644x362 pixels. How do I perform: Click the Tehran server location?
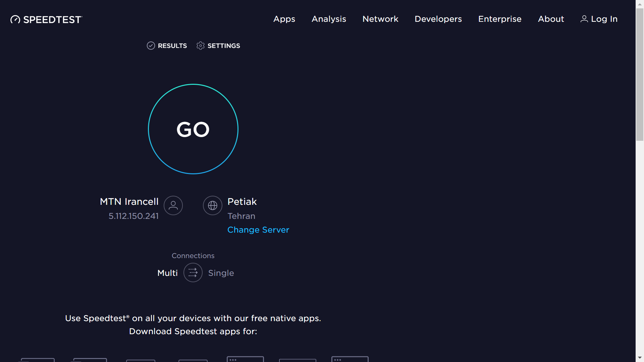point(241,216)
